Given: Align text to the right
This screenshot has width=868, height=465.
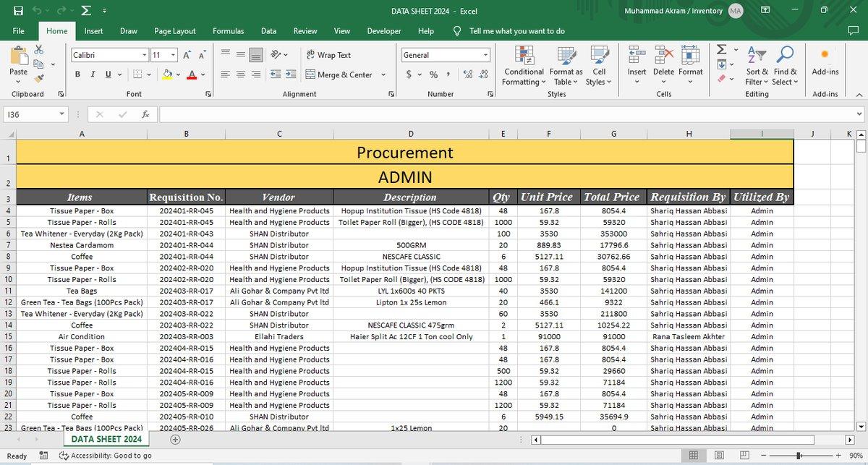Looking at the screenshot, I should [256, 74].
